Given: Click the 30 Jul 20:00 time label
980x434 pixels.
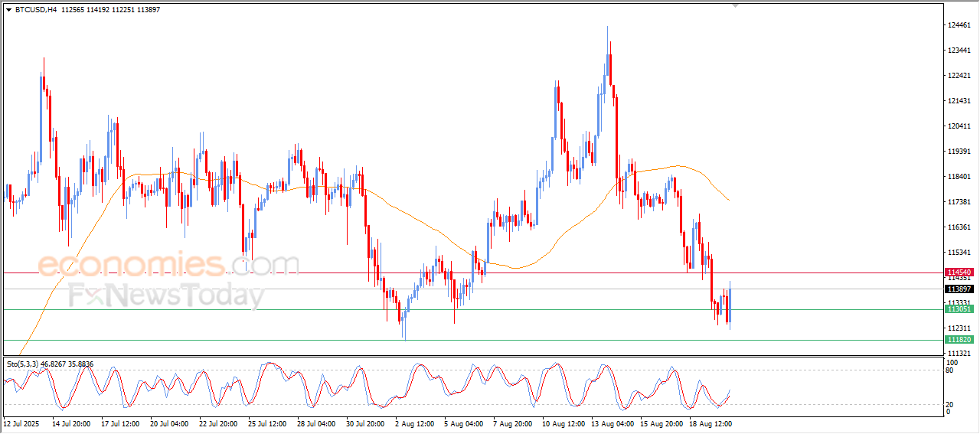Looking at the screenshot, I should tap(365, 423).
